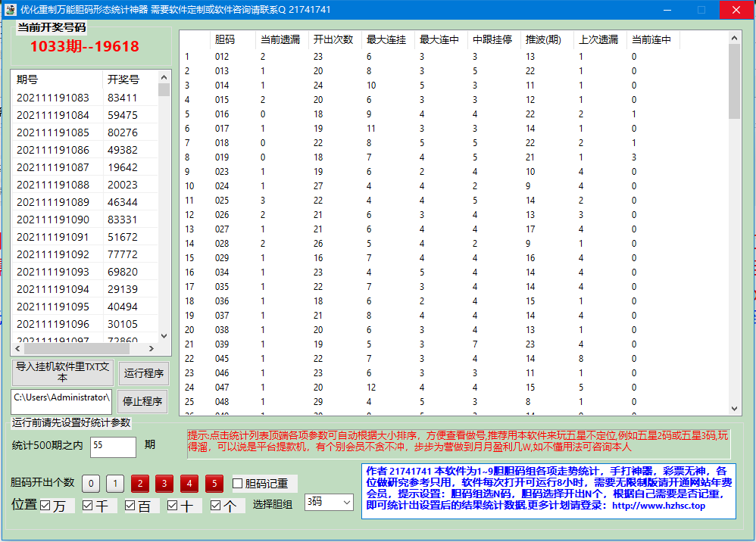Screen dimensions: 756x542
Task: Click the 运行程序 button
Action: click(143, 373)
